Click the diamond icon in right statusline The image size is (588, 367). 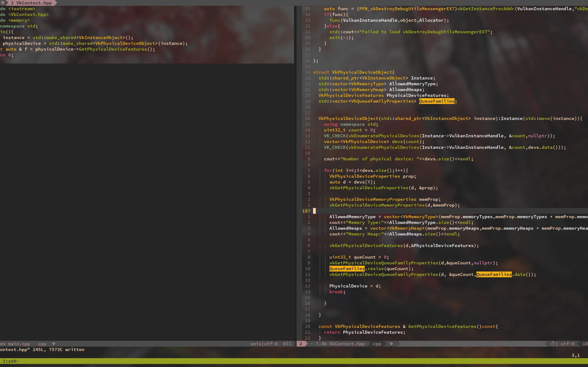click(391, 344)
